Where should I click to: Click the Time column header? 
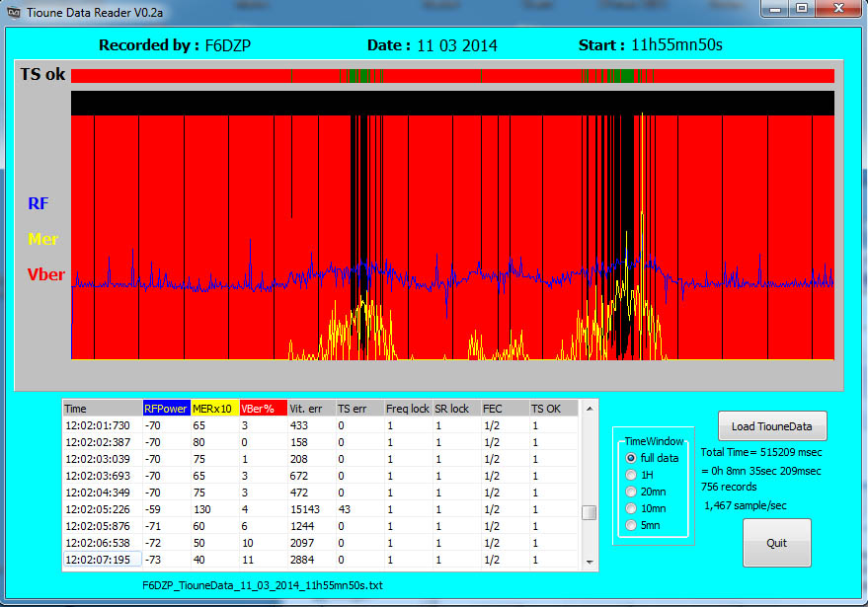point(103,409)
